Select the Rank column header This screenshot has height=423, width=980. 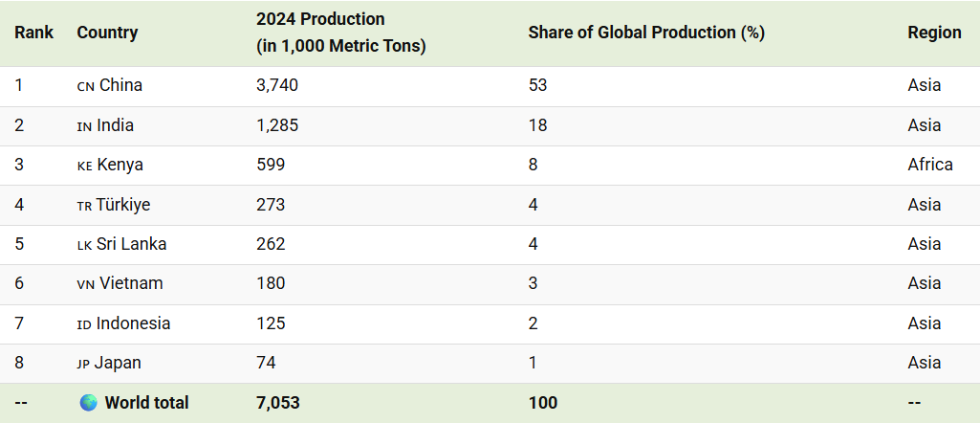point(34,33)
